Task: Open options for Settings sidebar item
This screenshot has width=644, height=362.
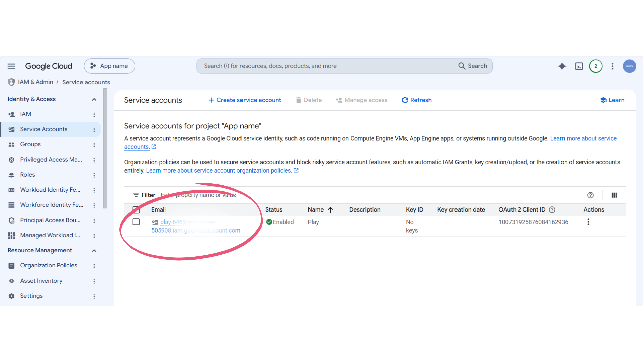Action: tap(94, 296)
